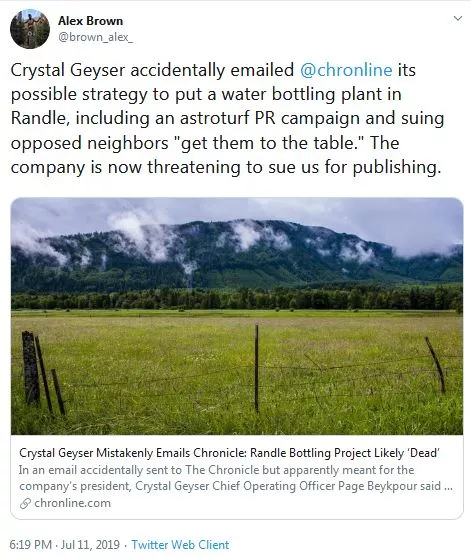
Task: Click the word 'Randle' in the tweet
Action: point(39,118)
